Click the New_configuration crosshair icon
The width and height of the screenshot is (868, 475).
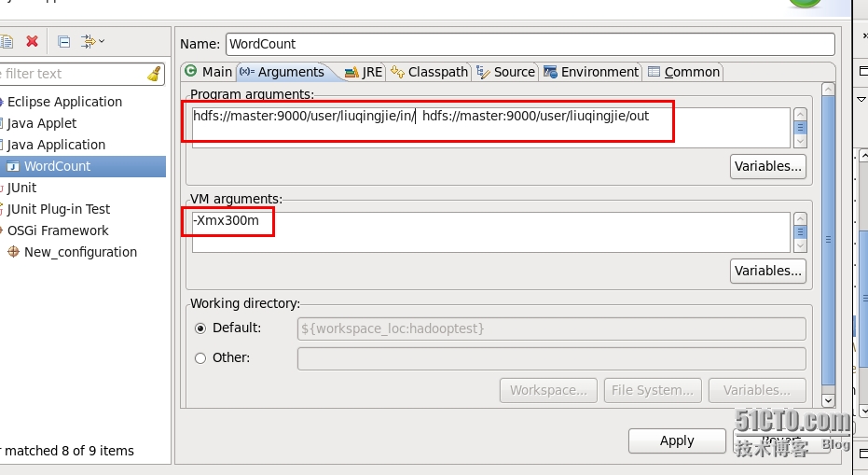coord(13,252)
